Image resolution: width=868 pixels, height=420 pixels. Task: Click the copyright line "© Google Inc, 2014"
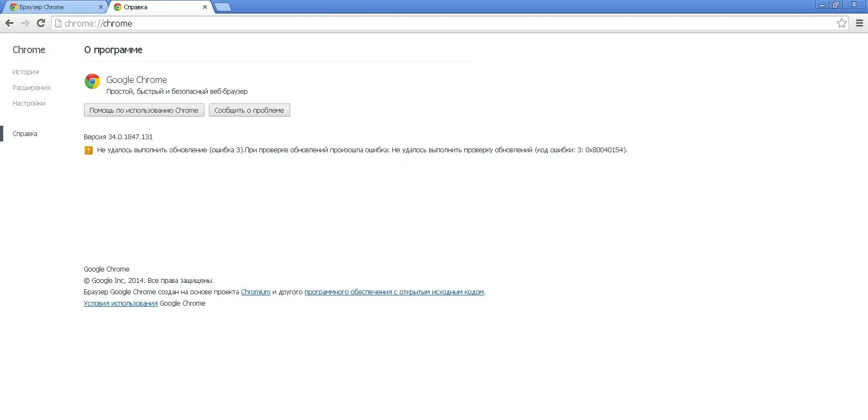[x=149, y=281]
